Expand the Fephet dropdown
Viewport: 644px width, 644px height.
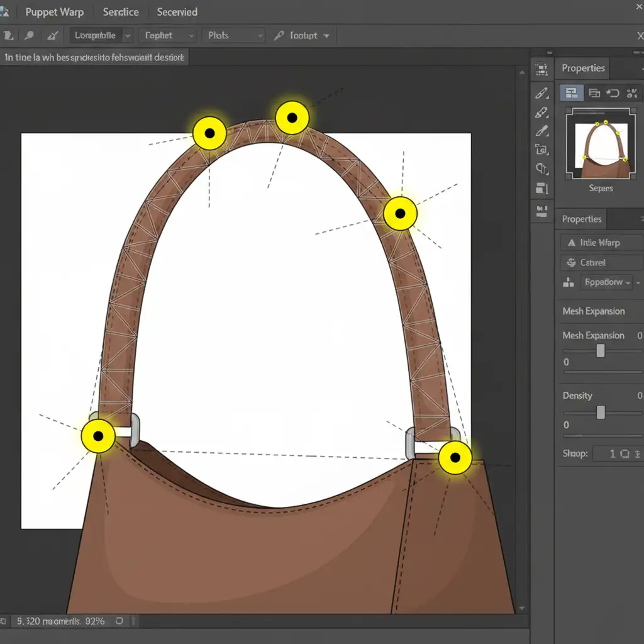(167, 36)
